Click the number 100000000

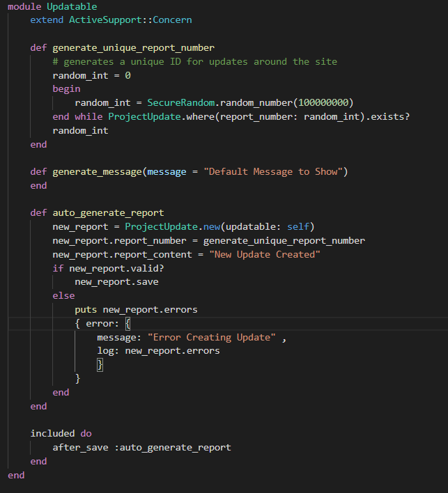click(x=323, y=103)
